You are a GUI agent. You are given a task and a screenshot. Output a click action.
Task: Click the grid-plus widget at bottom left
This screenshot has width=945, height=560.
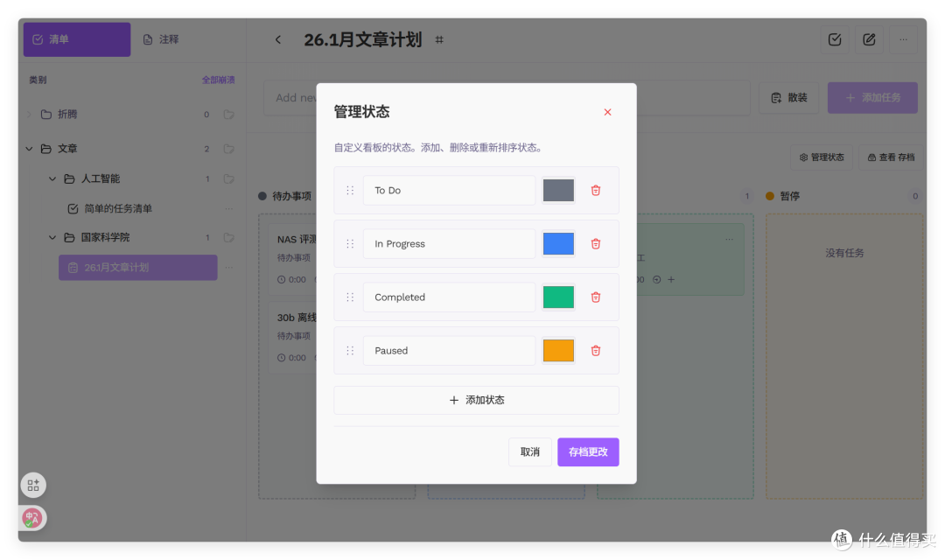[x=33, y=486]
